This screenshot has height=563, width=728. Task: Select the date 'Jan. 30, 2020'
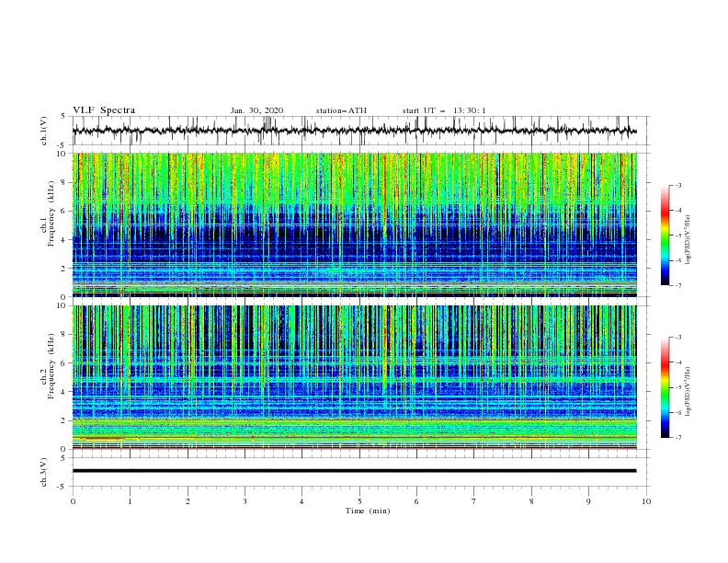(256, 110)
